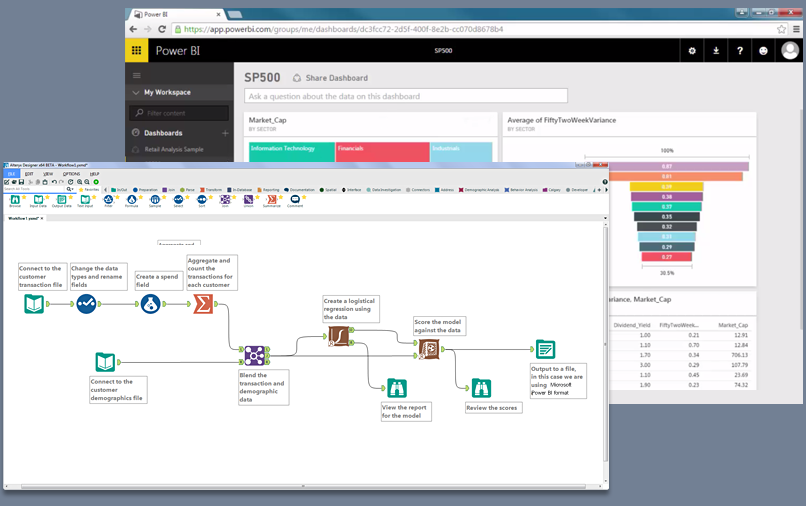Open the workflow tab list dropdown arrow

(605, 218)
